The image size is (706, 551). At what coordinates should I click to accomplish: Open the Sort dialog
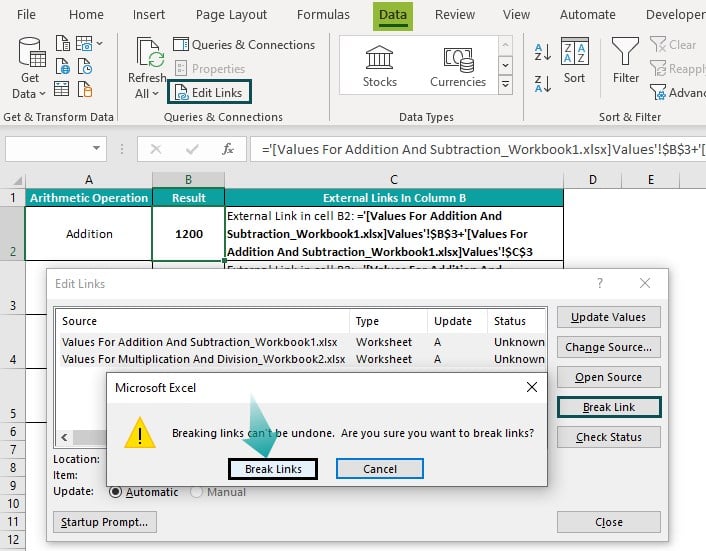574,61
